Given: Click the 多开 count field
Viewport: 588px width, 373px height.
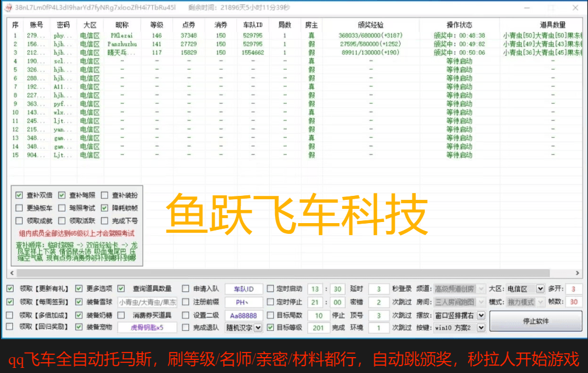Looking at the screenshot, I should coord(573,288).
